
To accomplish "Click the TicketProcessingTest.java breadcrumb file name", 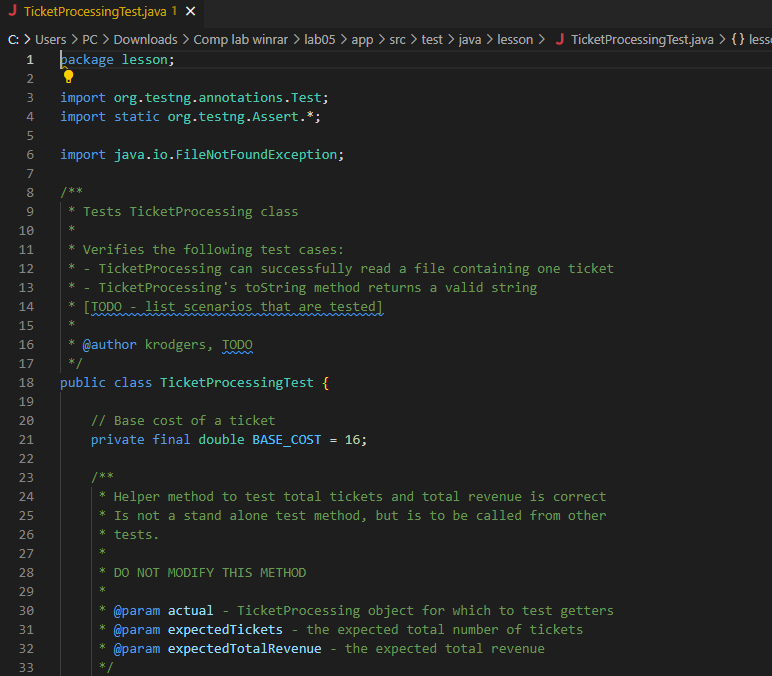I will click(x=642, y=39).
